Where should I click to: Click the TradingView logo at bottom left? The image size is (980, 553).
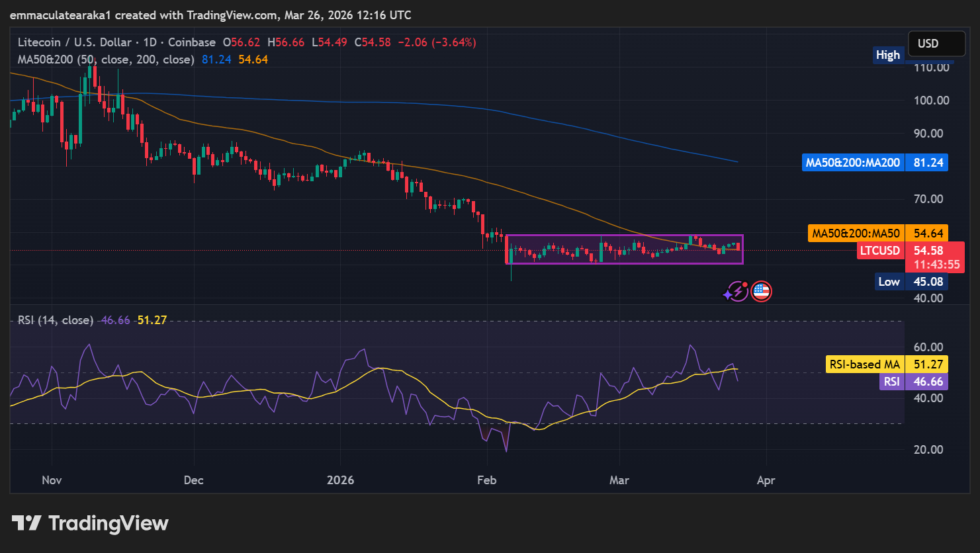[89, 523]
